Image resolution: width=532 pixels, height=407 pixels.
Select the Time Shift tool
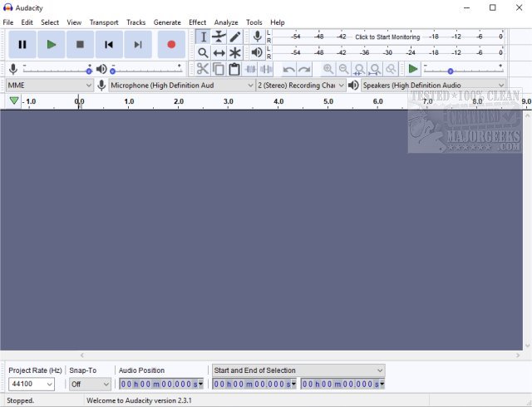point(219,52)
